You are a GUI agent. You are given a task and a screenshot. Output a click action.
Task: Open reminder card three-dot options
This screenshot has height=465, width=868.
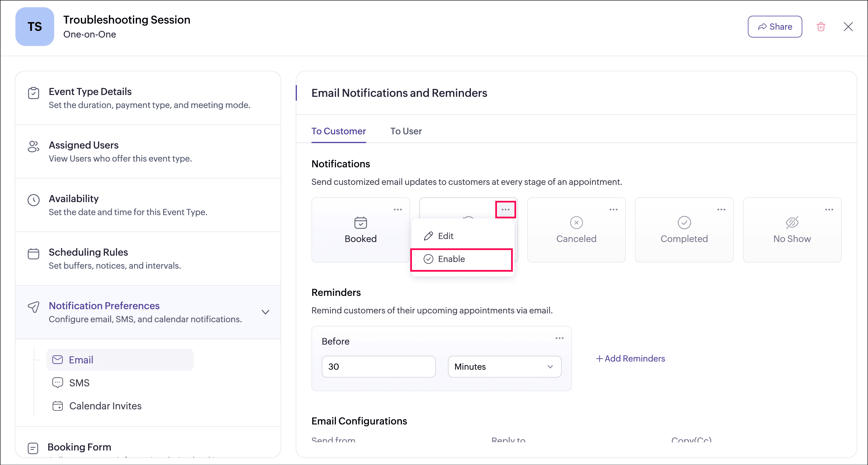coord(559,338)
